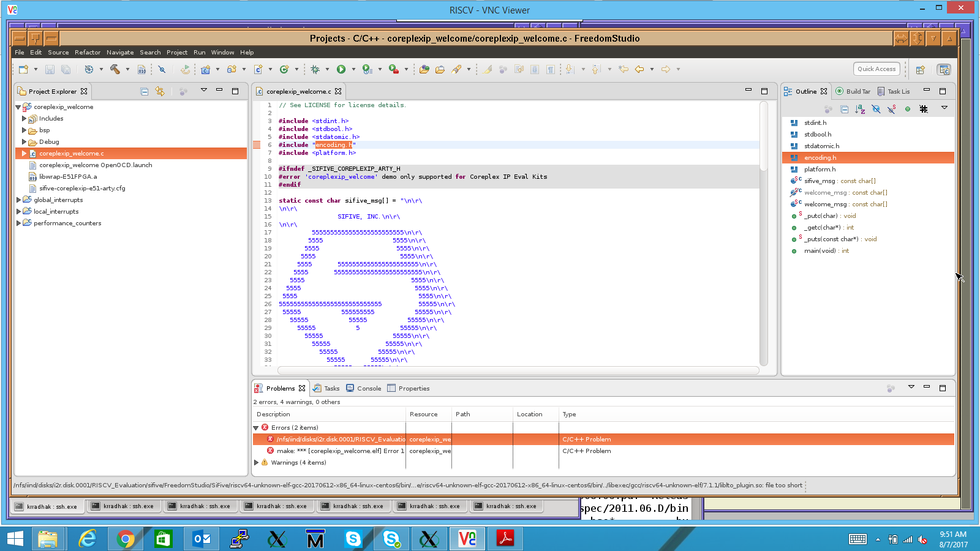Toggle Show Whitespace Characters pilcrow icon
This screenshot has height=551, width=980.
coord(551,69)
